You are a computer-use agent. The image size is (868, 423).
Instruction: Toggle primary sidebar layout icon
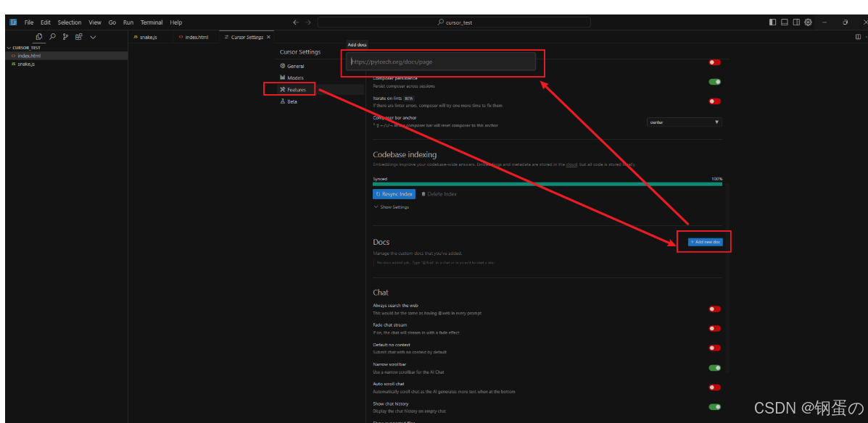(x=773, y=22)
